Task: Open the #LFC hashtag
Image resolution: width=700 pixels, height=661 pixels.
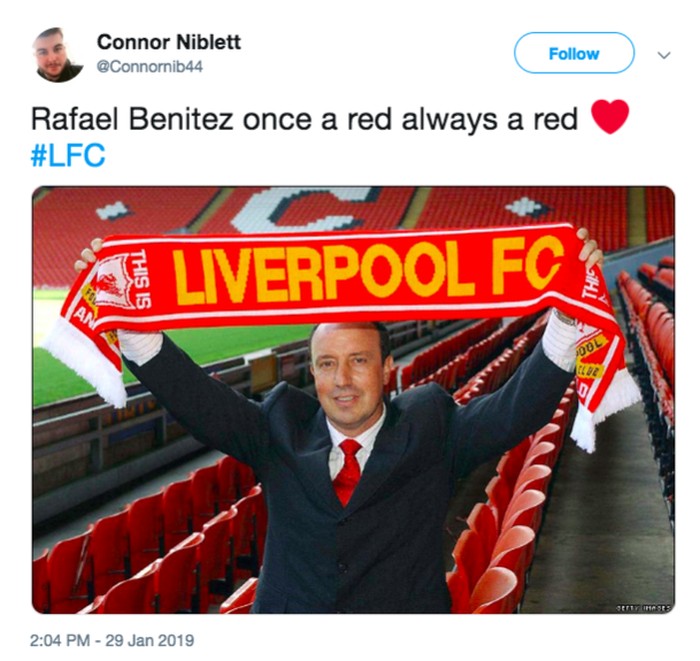Action: pyautogui.click(x=68, y=155)
